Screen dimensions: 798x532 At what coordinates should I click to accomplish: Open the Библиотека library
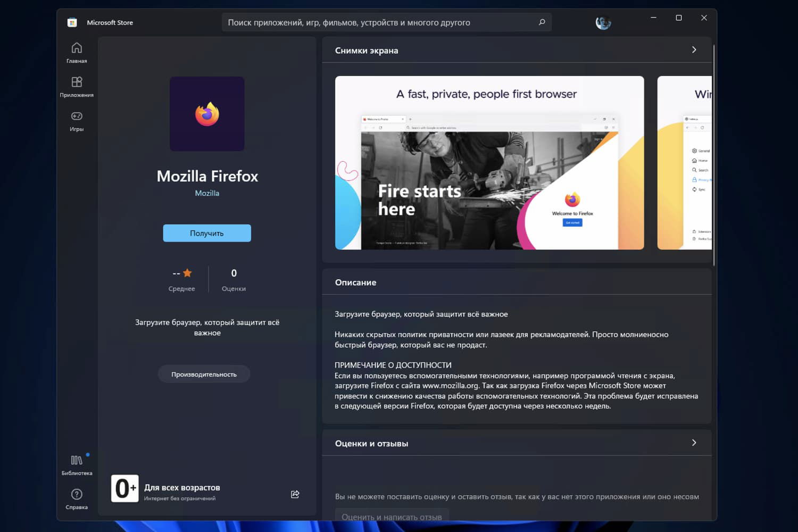click(x=77, y=465)
